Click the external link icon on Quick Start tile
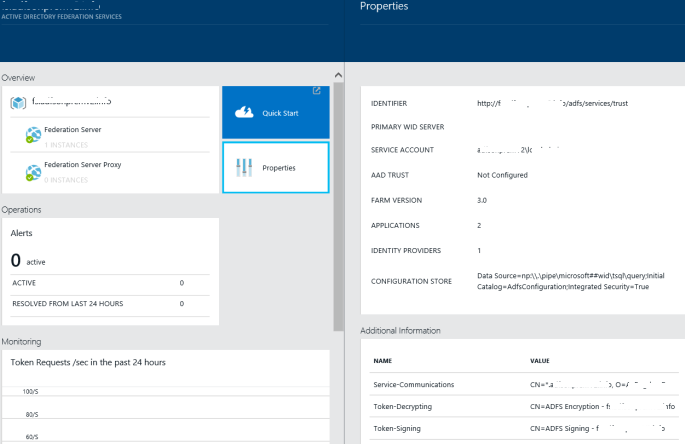685x444 pixels. click(317, 92)
